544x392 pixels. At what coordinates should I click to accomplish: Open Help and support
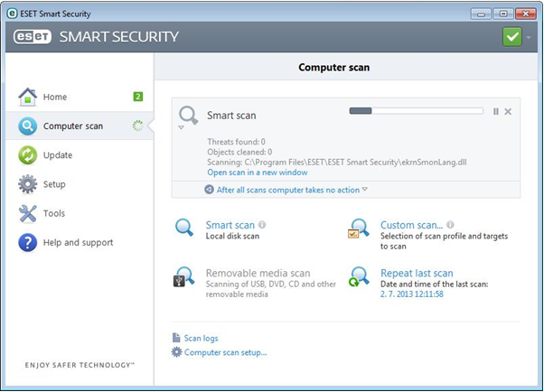(x=78, y=242)
